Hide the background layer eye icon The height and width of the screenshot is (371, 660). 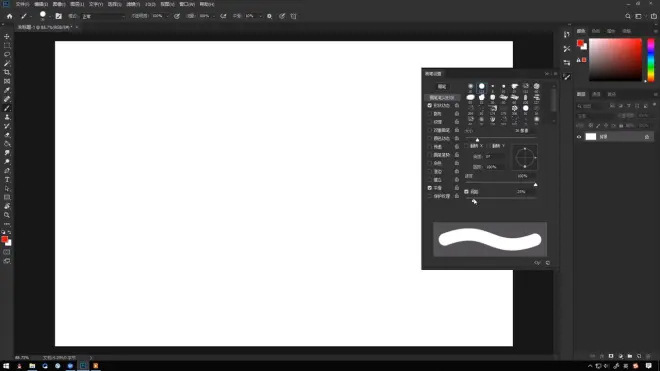coord(579,137)
